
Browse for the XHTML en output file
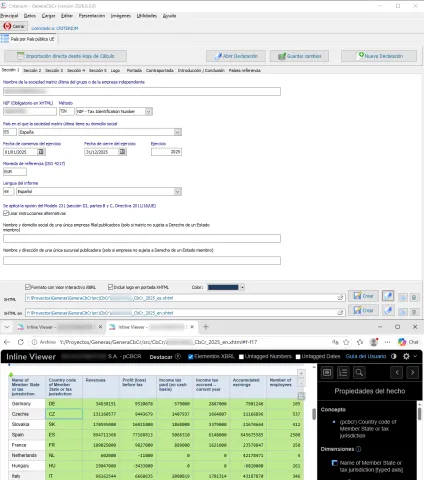(x=340, y=313)
